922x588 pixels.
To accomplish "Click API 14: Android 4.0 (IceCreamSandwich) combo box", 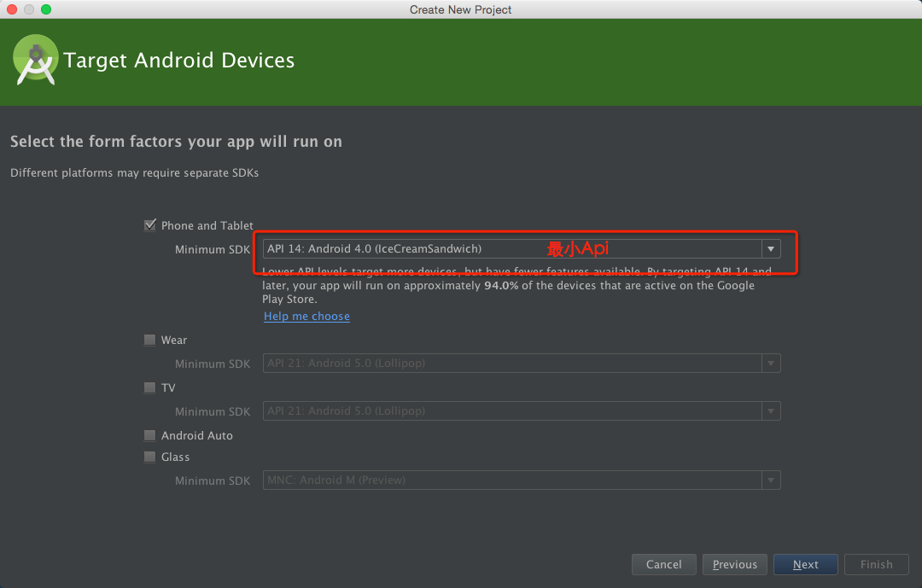I will [522, 248].
